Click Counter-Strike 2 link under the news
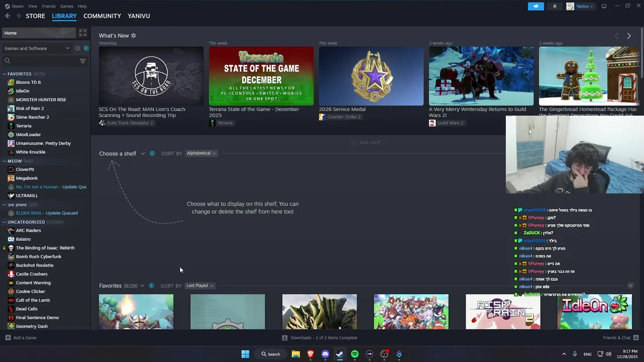Viewport: 644px width, 362px height. tap(344, 117)
